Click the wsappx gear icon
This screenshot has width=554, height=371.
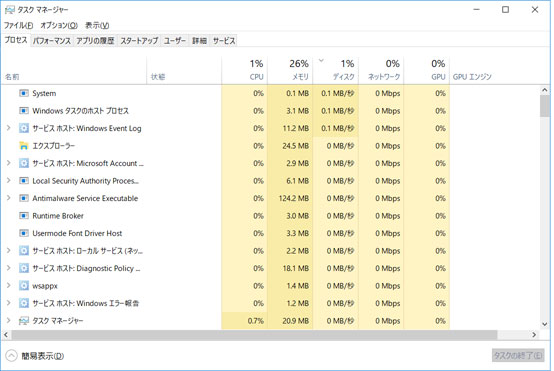click(24, 285)
